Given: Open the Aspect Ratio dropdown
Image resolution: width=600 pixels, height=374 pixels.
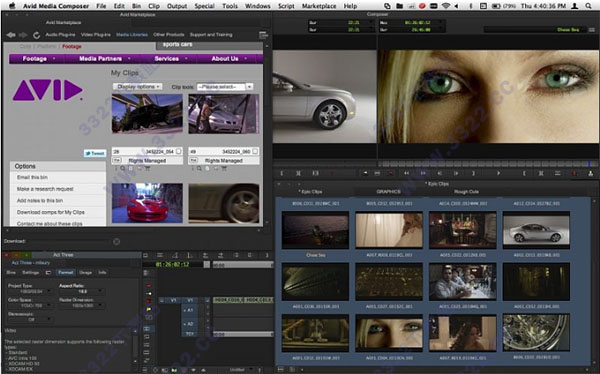Looking at the screenshot, I should (82, 291).
